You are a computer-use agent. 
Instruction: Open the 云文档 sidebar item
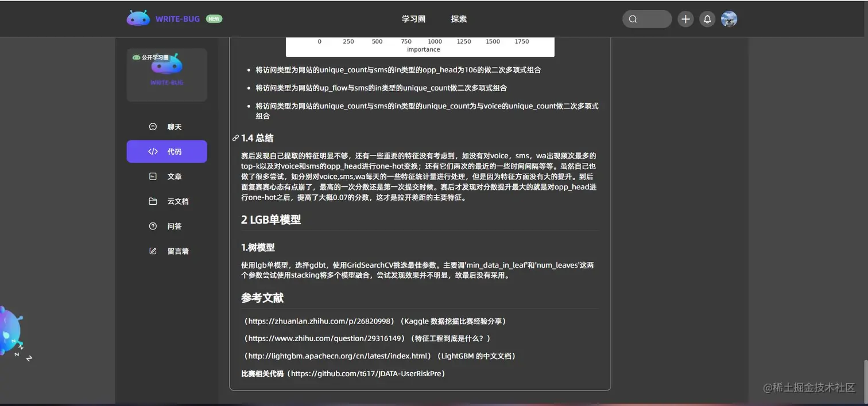(x=166, y=201)
